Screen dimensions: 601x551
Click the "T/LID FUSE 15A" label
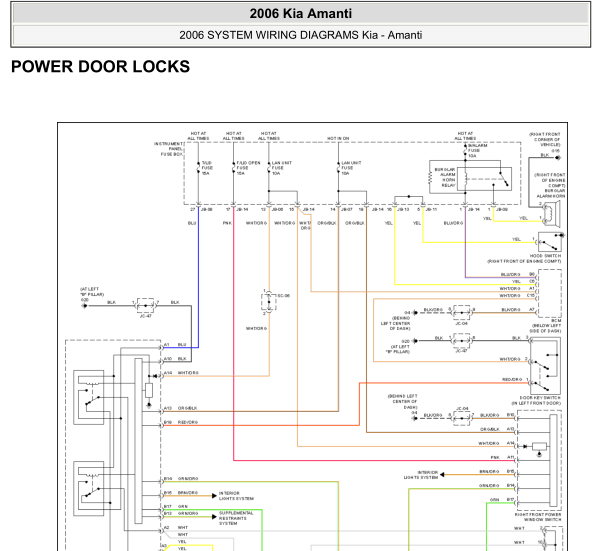click(x=207, y=168)
